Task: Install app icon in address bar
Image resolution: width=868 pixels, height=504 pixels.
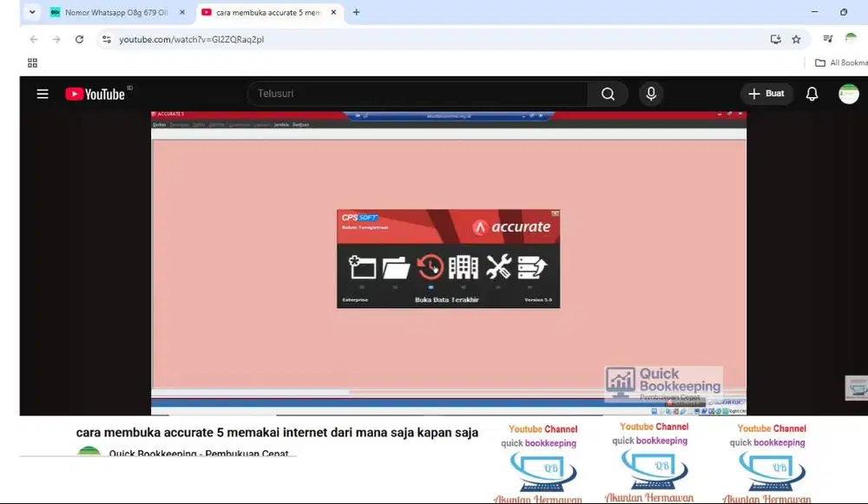Action: pos(775,39)
